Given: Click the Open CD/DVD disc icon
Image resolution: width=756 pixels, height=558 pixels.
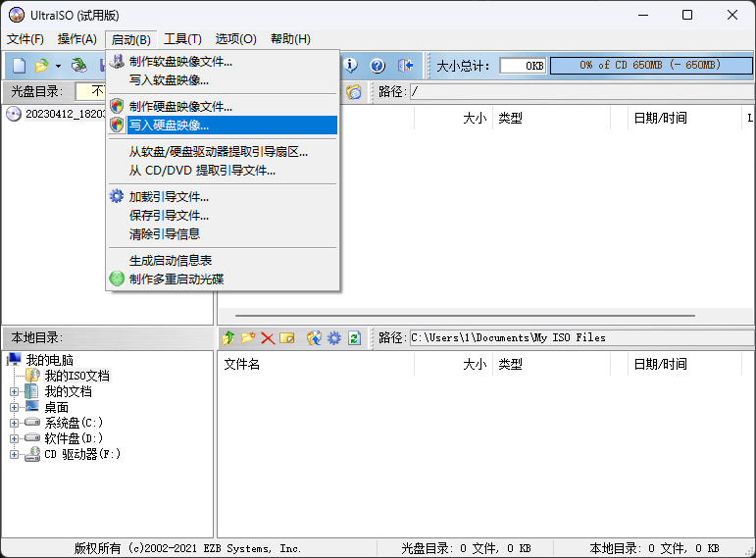Looking at the screenshot, I should (79, 65).
